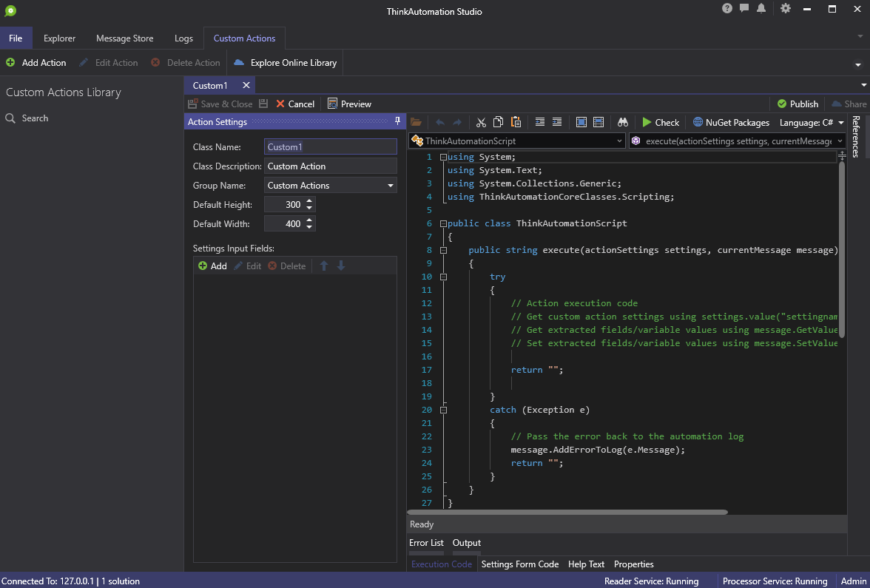Expand the References side panel
The height and width of the screenshot is (588, 870).
tap(856, 137)
